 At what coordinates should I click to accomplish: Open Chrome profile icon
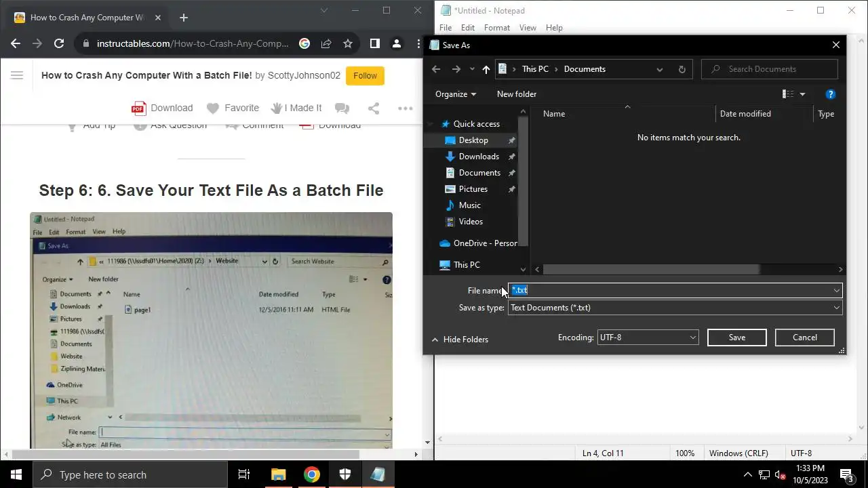[x=396, y=43]
